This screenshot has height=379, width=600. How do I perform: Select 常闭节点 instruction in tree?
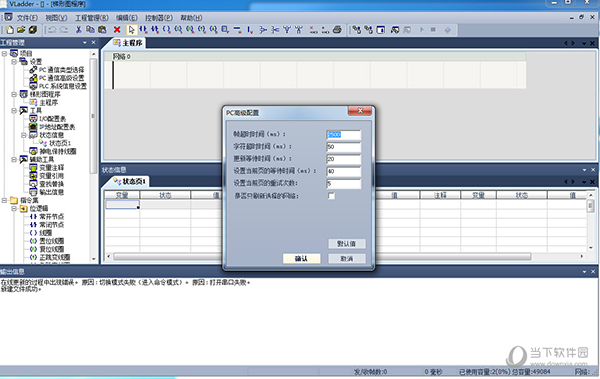click(51, 225)
